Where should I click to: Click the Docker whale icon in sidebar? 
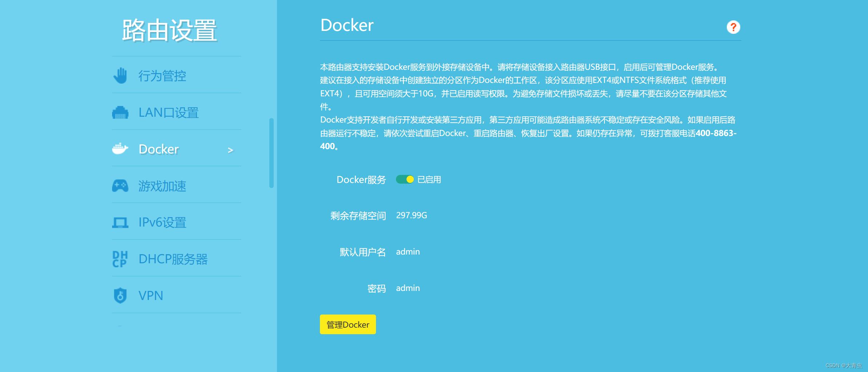pyautogui.click(x=120, y=149)
